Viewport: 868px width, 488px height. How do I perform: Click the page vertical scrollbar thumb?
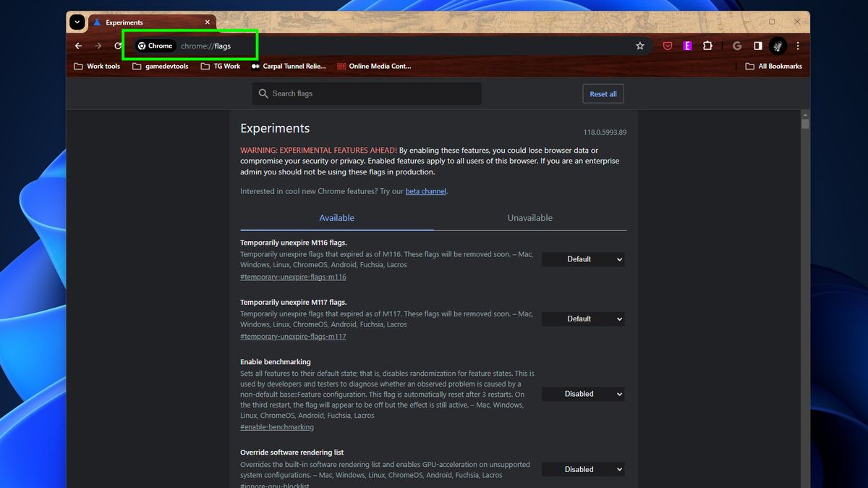pyautogui.click(x=805, y=124)
